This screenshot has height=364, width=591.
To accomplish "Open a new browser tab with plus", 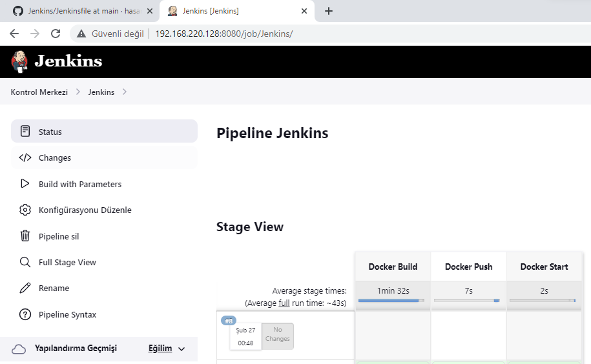I will 329,11.
